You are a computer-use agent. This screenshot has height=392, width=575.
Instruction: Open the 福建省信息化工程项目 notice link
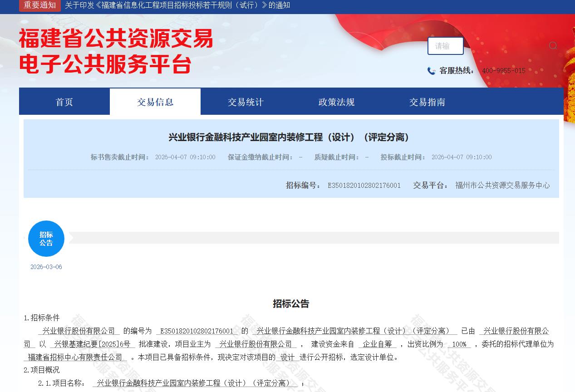tap(177, 5)
